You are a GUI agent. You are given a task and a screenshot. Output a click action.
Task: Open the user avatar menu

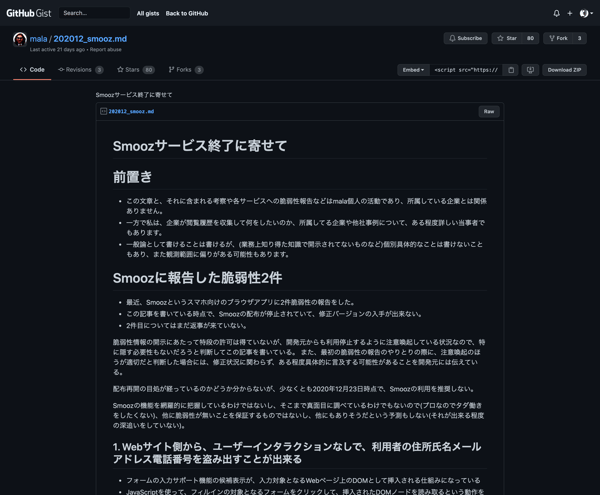[x=586, y=13]
